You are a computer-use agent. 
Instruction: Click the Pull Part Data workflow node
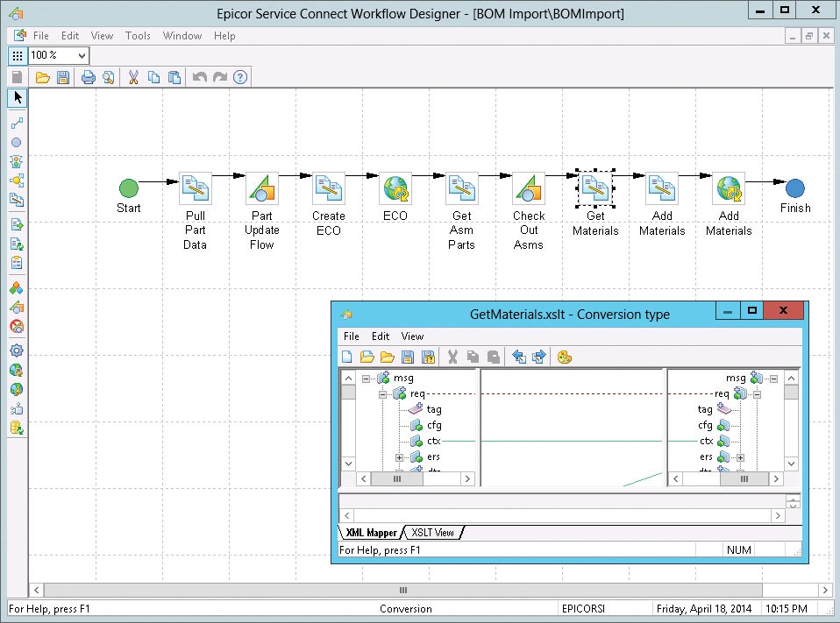point(195,188)
